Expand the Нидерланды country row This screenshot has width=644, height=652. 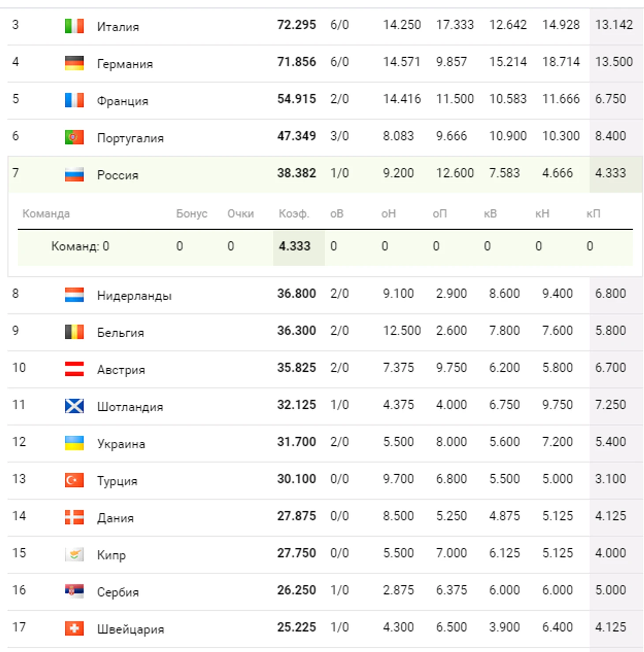134,295
